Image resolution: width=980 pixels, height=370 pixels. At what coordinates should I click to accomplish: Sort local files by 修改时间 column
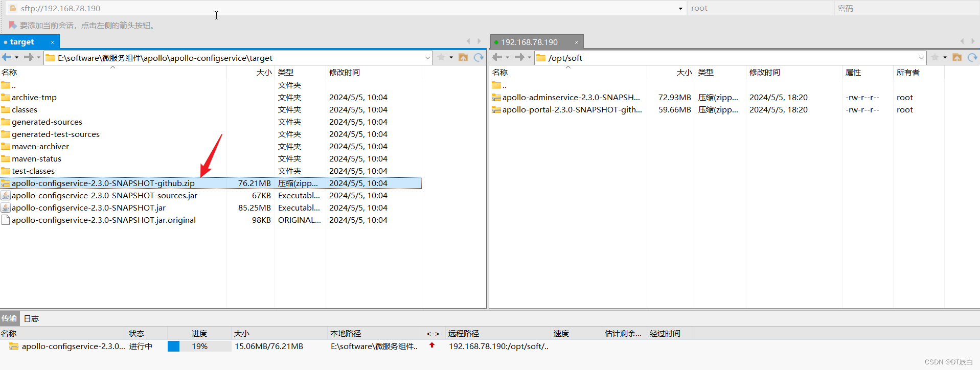[x=374, y=72]
